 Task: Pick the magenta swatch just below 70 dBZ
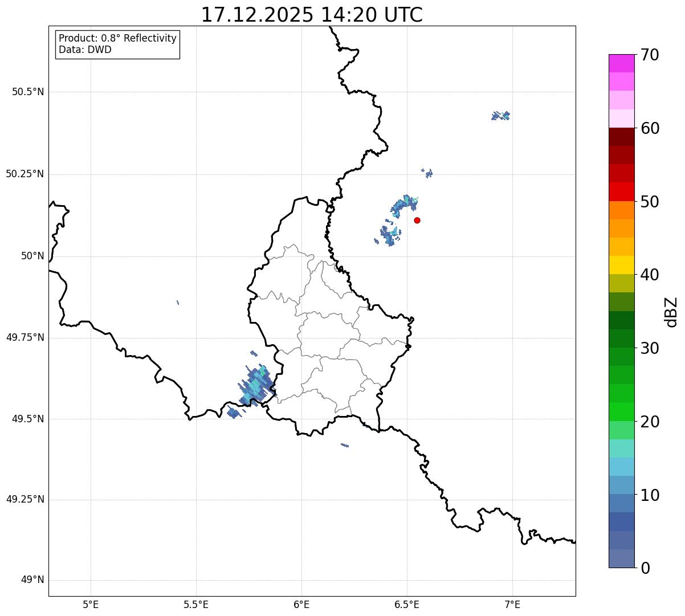point(621,63)
